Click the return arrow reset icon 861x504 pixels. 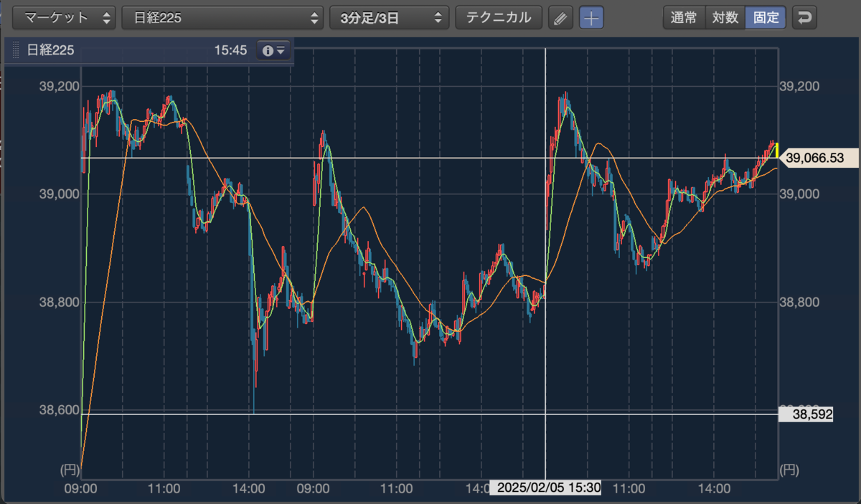(805, 18)
